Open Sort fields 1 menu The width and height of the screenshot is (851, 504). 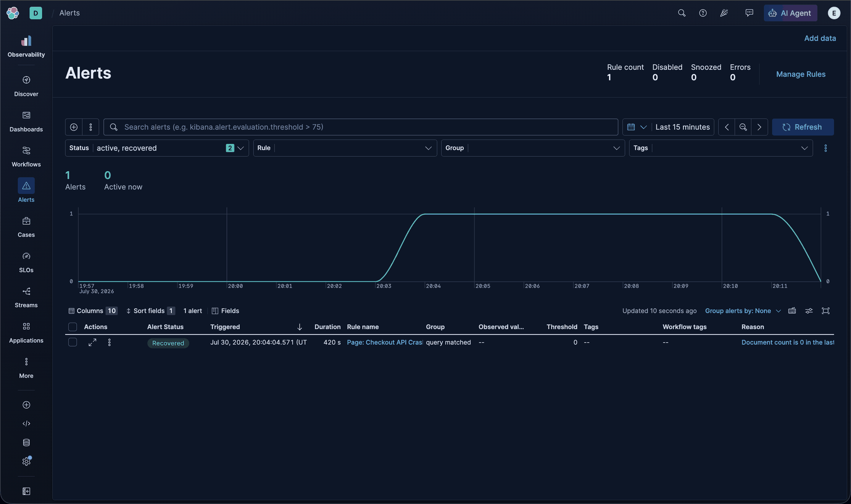point(150,311)
